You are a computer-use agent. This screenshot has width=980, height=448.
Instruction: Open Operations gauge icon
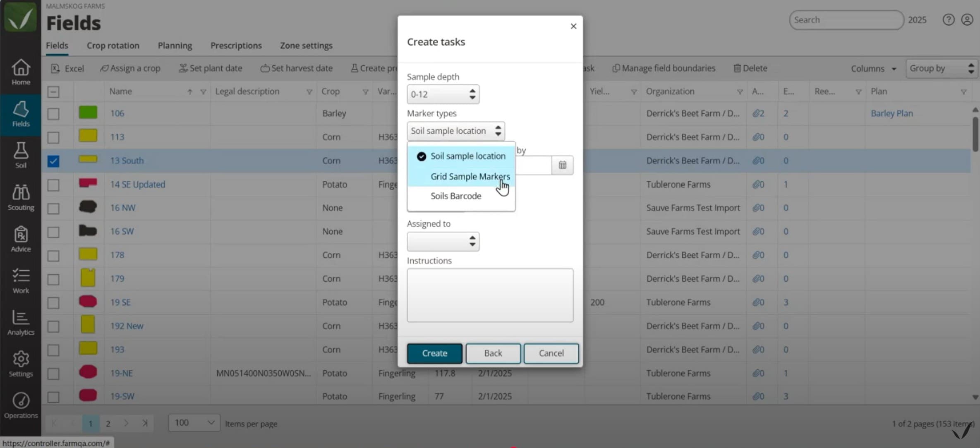pyautogui.click(x=21, y=405)
